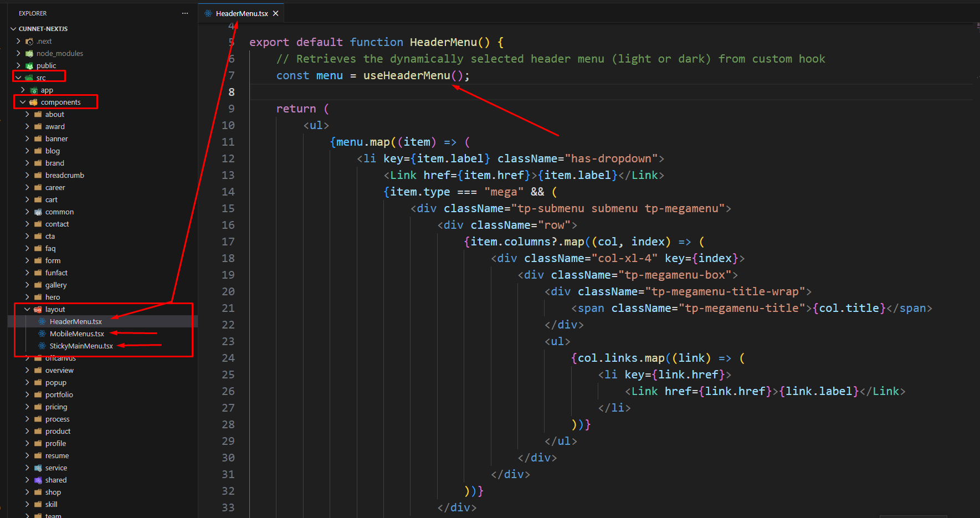The height and width of the screenshot is (518, 980).
Task: Click the src folder icon
Action: point(29,78)
